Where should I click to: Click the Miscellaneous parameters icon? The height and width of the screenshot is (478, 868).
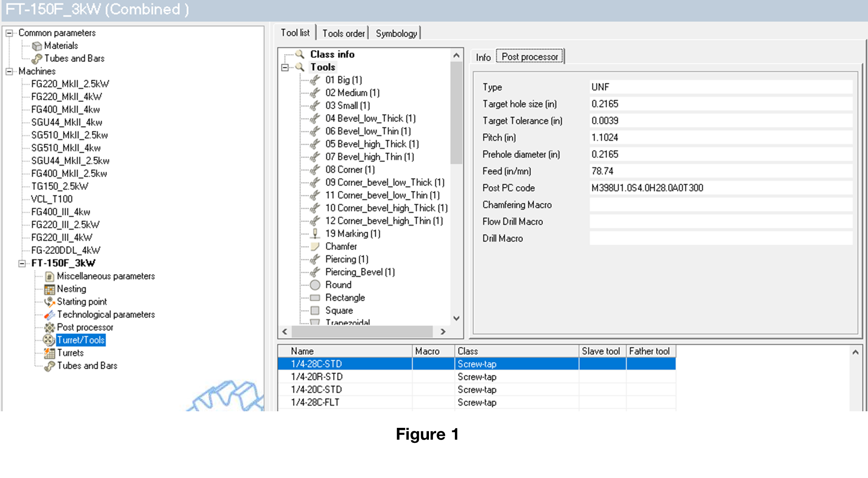click(49, 276)
